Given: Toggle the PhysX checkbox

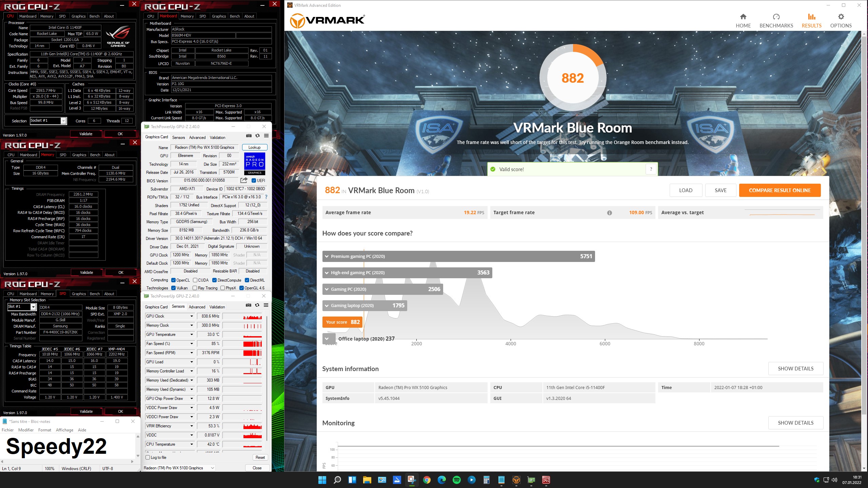Looking at the screenshot, I should coord(222,288).
